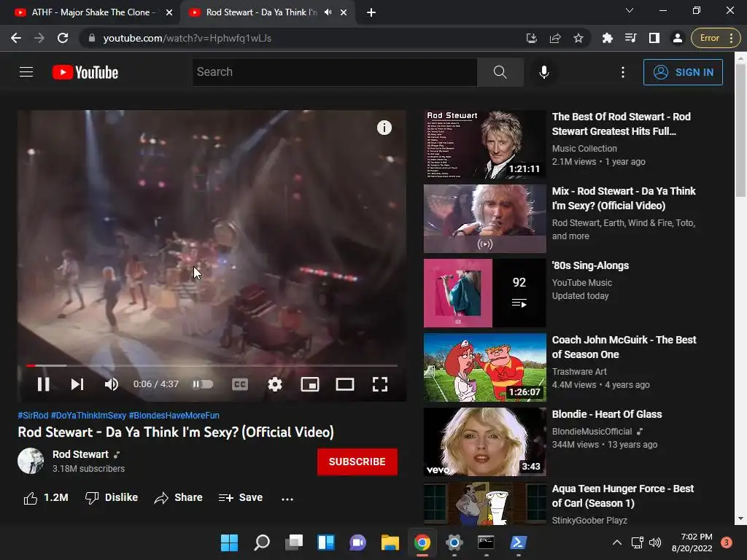Open media controls icon in toolbar
Screen dimensions: 747x560
[631, 38]
